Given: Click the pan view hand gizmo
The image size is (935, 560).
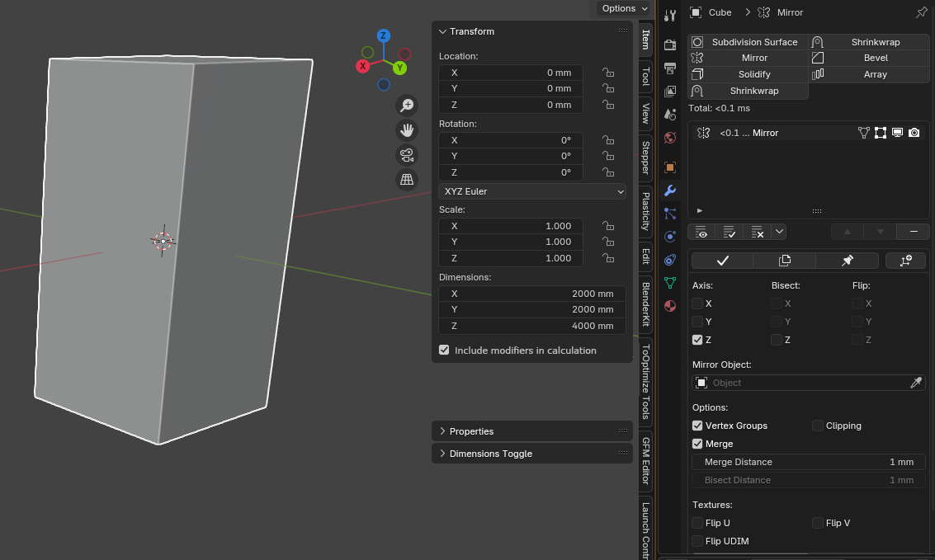Looking at the screenshot, I should point(408,129).
